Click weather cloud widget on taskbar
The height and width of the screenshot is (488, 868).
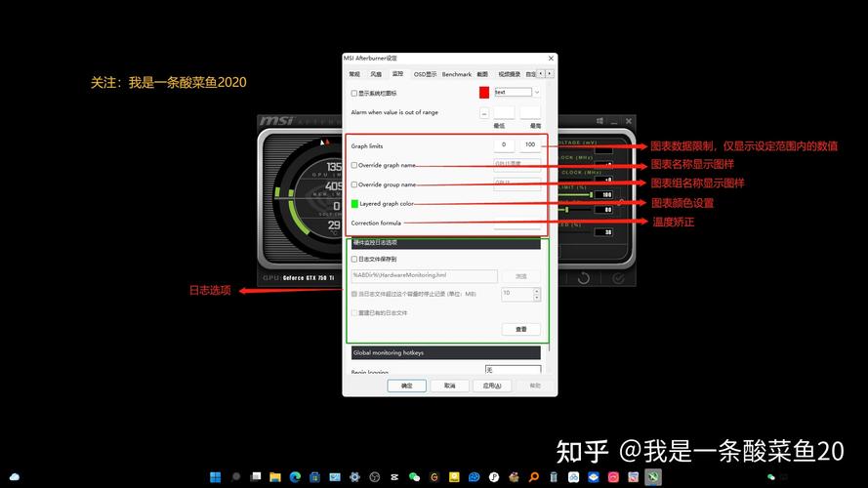tap(15, 477)
